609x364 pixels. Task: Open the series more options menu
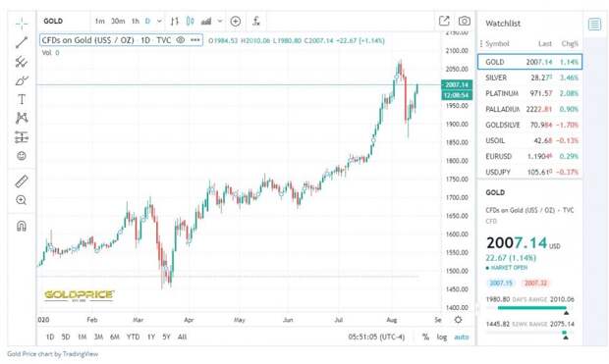point(194,40)
